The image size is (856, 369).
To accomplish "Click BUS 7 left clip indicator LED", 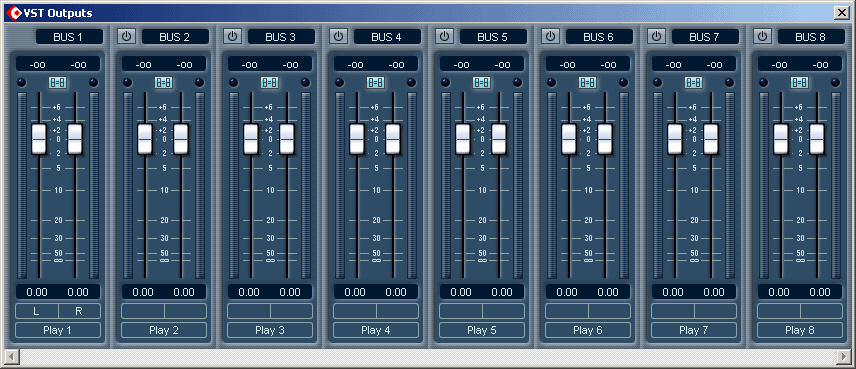I will 657,82.
